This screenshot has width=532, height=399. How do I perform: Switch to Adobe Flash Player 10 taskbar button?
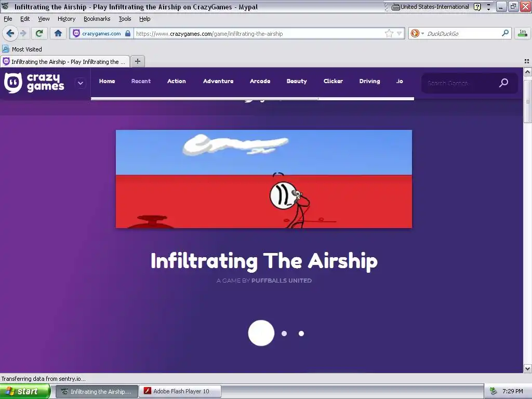click(x=180, y=391)
